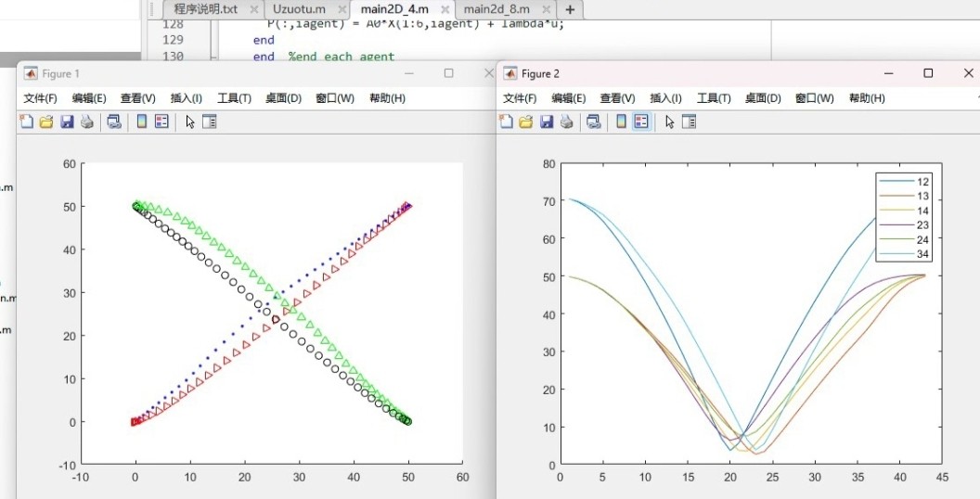980x499 pixels.
Task: Select Edit Plot arrow in Figure 1
Action: pos(190,122)
